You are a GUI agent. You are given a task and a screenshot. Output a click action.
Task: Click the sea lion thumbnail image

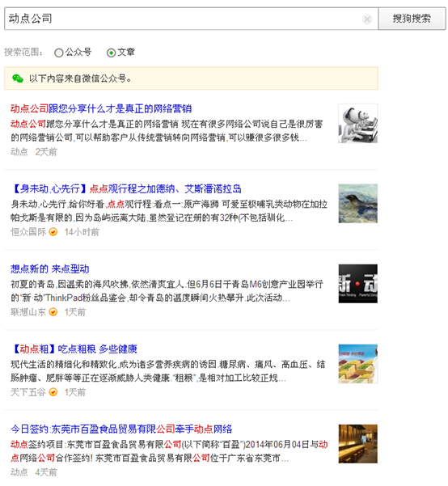pos(357,203)
